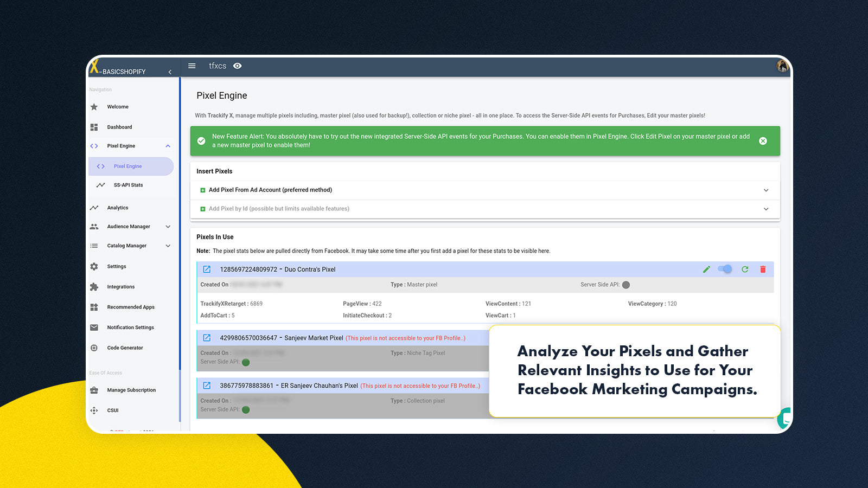Select pixel ID 386775978883861

click(x=246, y=386)
